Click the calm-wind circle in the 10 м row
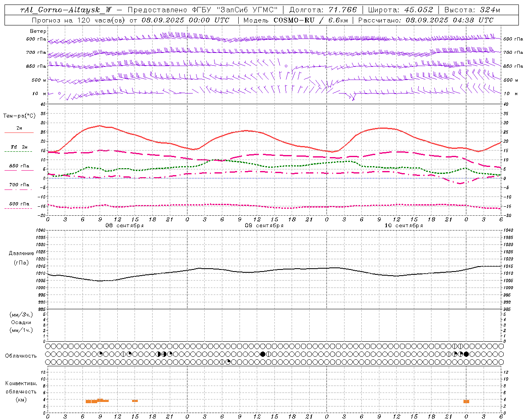This screenshot has width=525, height=420. (x=59, y=94)
